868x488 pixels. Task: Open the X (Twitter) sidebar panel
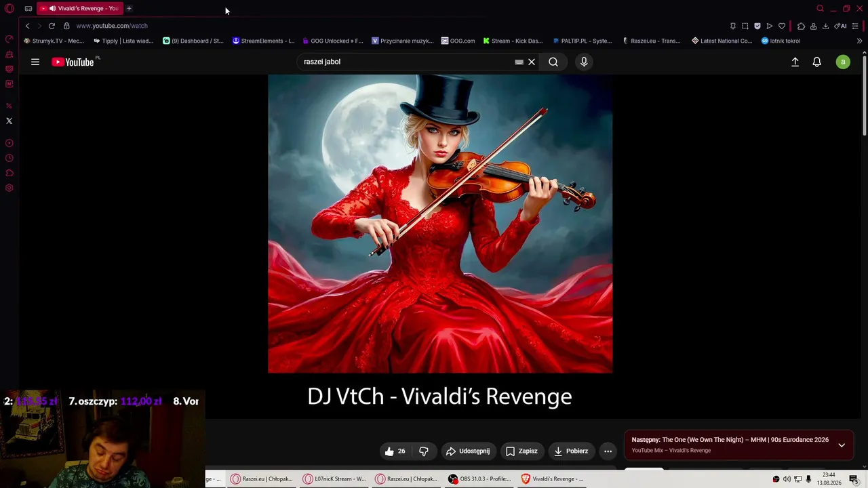(9, 121)
